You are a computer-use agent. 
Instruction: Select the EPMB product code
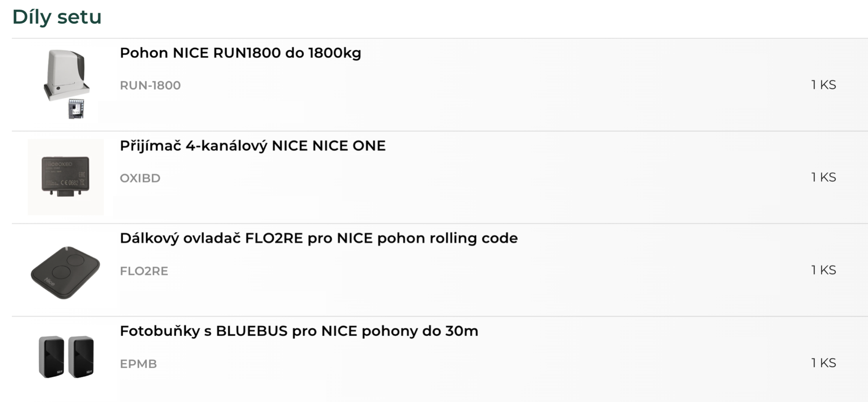(138, 364)
